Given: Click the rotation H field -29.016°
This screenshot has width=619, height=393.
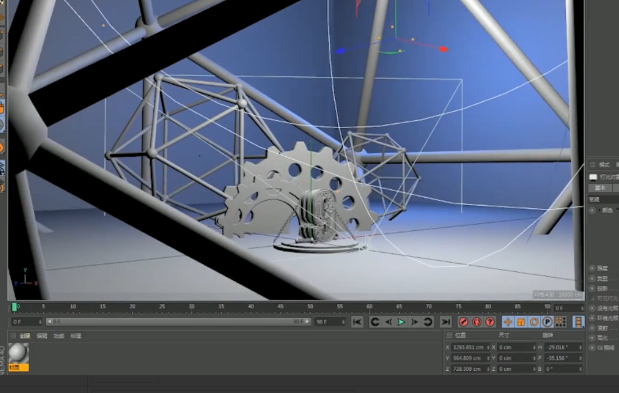Looking at the screenshot, I should pyautogui.click(x=563, y=347).
